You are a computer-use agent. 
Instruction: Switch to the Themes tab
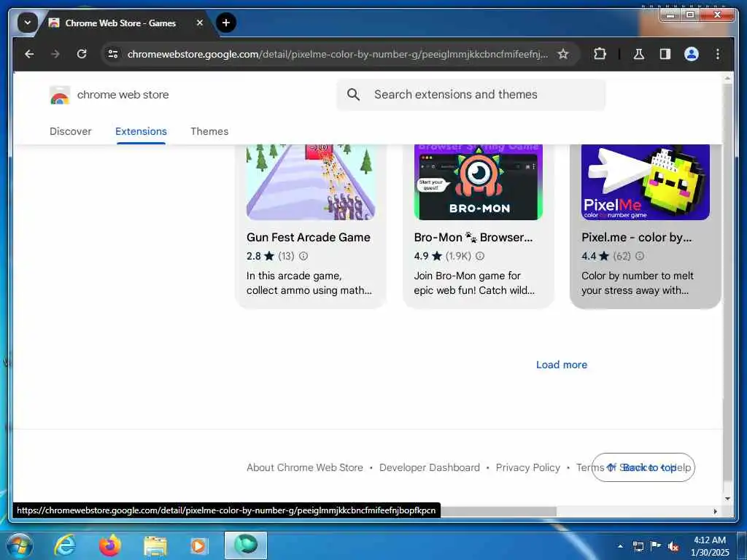[x=209, y=131]
